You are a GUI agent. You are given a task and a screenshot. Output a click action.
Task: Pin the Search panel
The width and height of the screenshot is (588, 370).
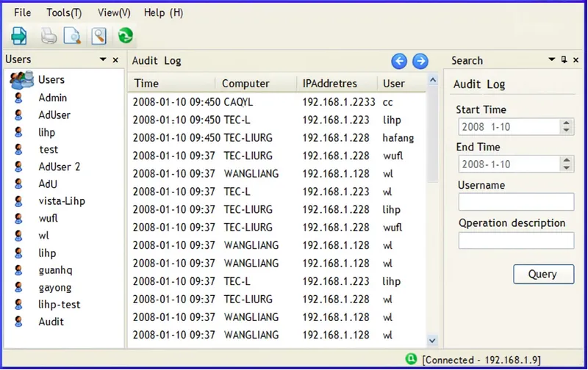coord(564,59)
